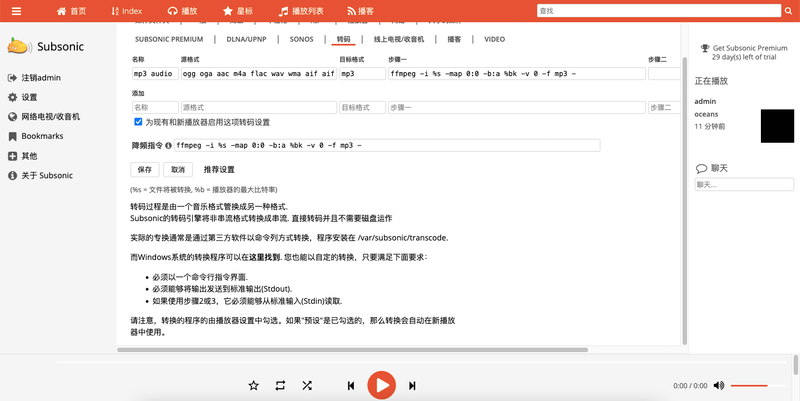The image size is (800, 401).
Task: Click the 聊天 chat bubble icon
Action: coord(701,168)
